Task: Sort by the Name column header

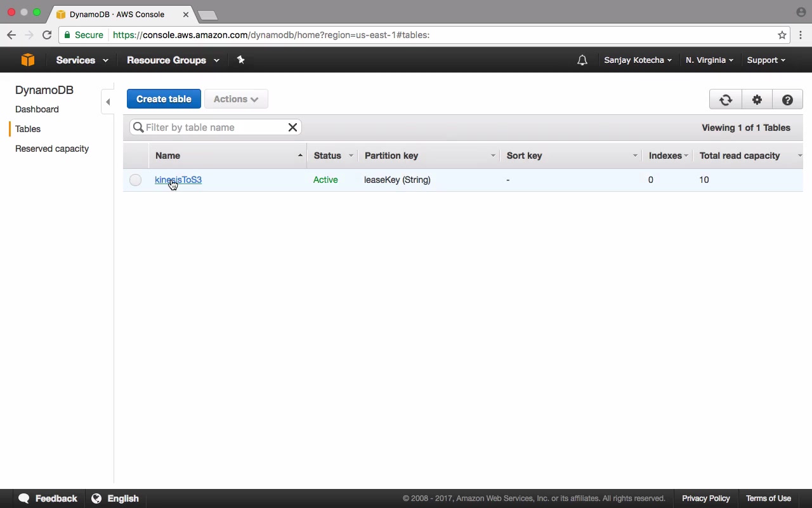Action: point(228,156)
